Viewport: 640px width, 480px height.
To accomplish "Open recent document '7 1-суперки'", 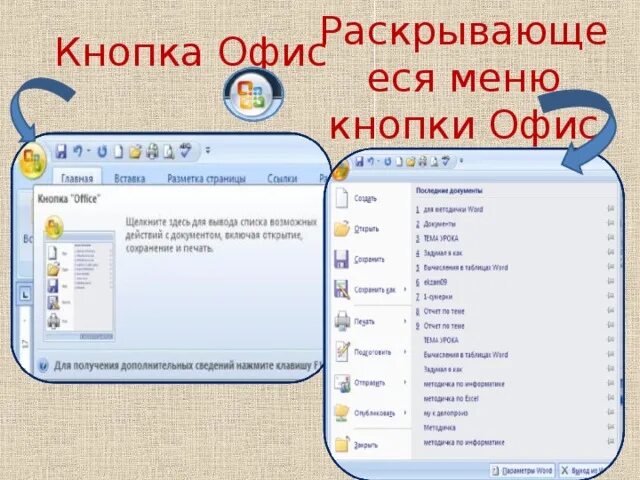I will point(434,296).
